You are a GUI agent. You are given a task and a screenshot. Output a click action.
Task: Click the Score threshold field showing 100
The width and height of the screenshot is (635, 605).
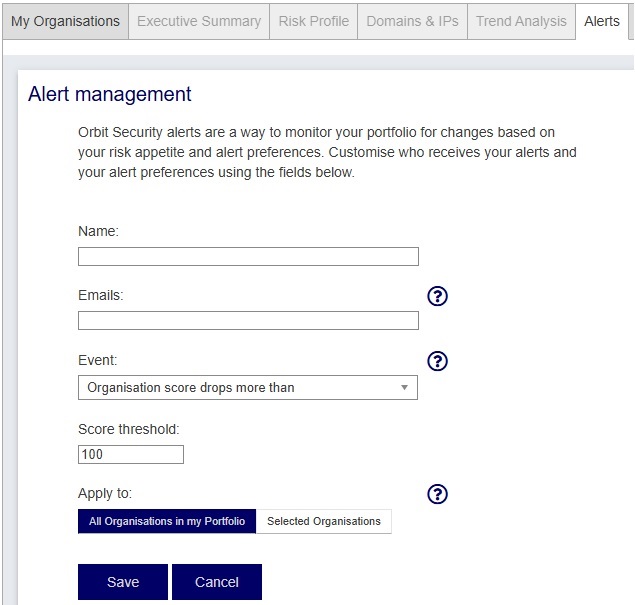click(x=131, y=454)
